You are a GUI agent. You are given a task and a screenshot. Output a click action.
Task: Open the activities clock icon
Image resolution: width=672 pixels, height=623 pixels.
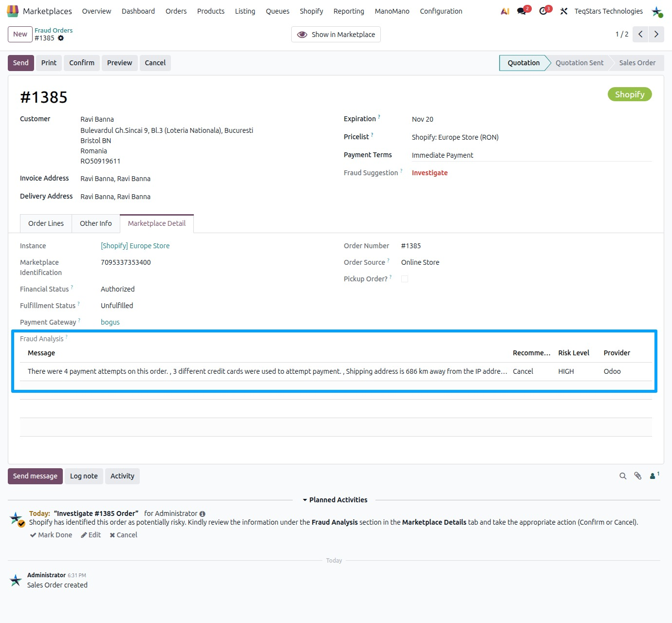click(543, 11)
